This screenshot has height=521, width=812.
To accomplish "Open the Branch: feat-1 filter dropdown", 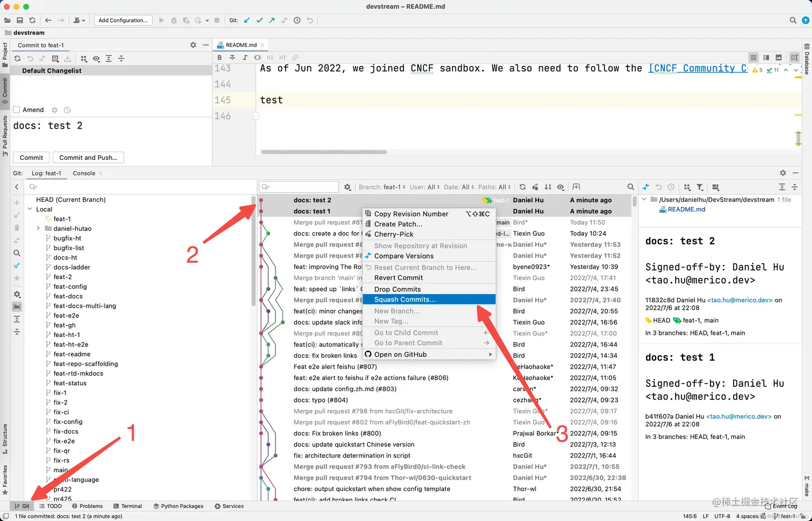I will [x=382, y=187].
